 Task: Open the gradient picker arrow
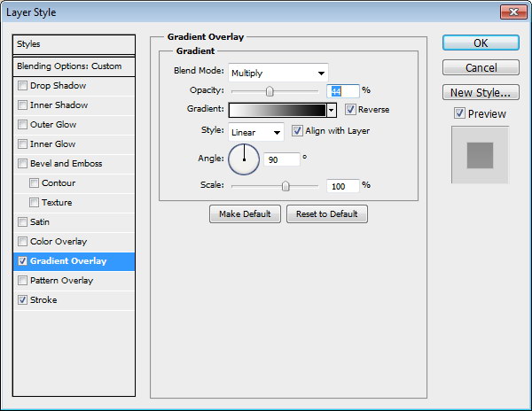331,110
